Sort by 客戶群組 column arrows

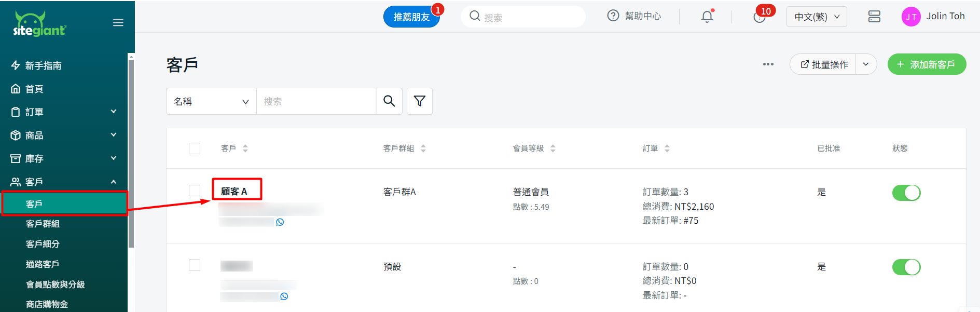click(x=423, y=148)
